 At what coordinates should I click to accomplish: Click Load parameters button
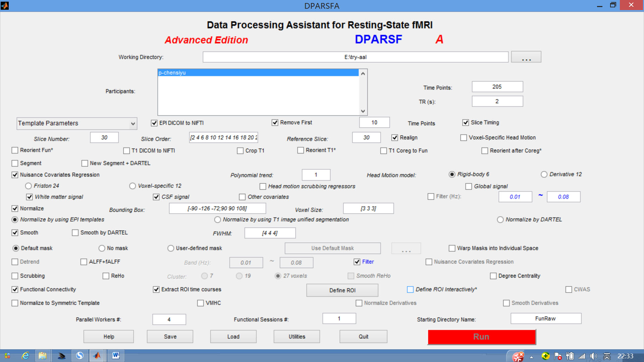pyautogui.click(x=233, y=337)
